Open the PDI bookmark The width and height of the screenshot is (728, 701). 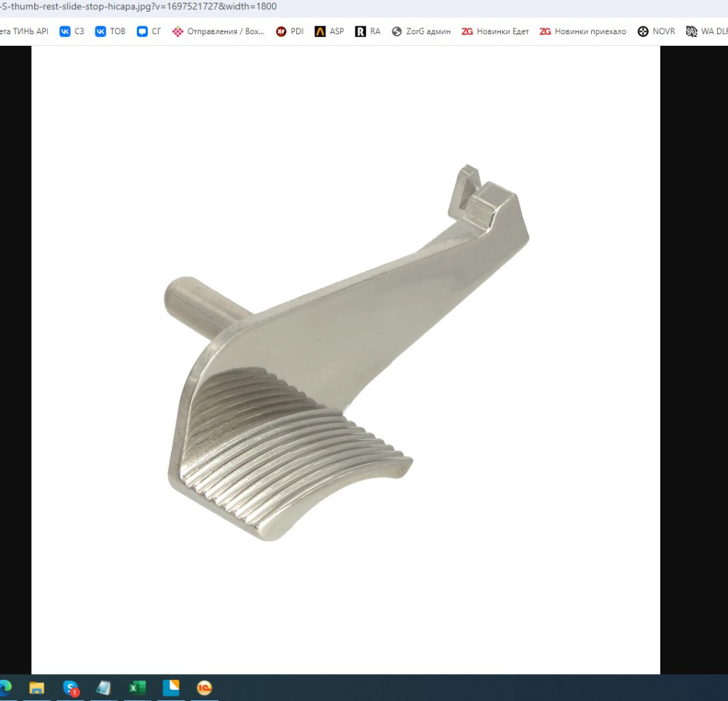click(x=290, y=31)
